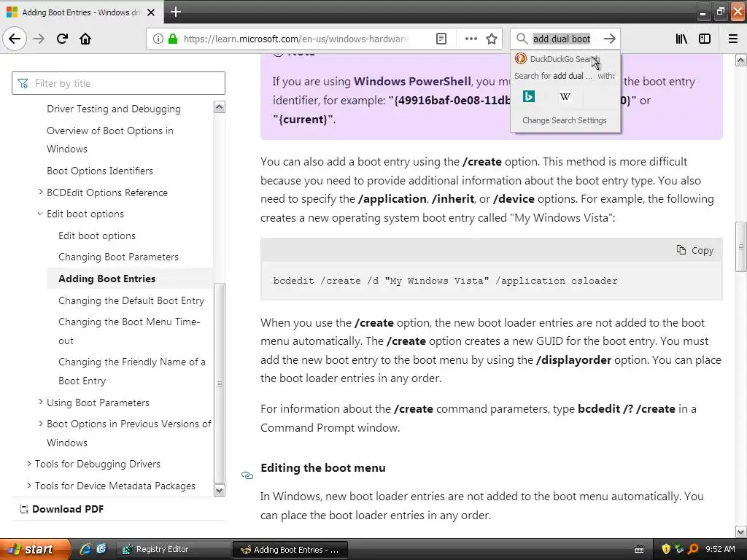747x560 pixels.
Task: Open the Windows start menu
Action: point(35,549)
